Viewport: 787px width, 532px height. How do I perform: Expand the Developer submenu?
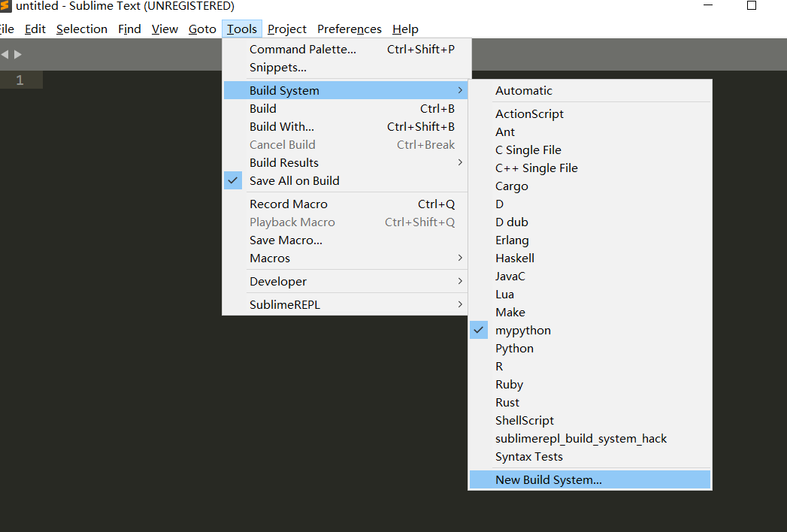pyautogui.click(x=345, y=281)
